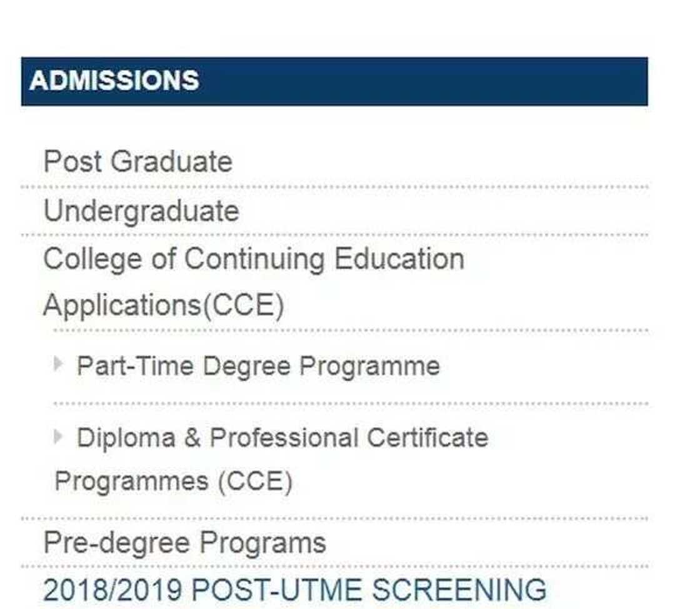Expand arrow beside Part-Time Degree Programme
This screenshot has width=700, height=609.
pos(59,363)
